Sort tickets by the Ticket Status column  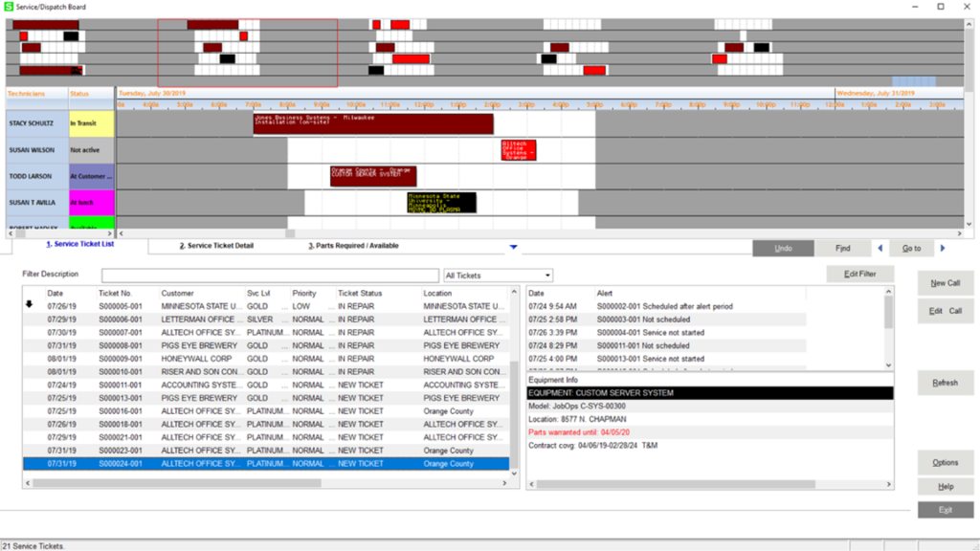360,294
